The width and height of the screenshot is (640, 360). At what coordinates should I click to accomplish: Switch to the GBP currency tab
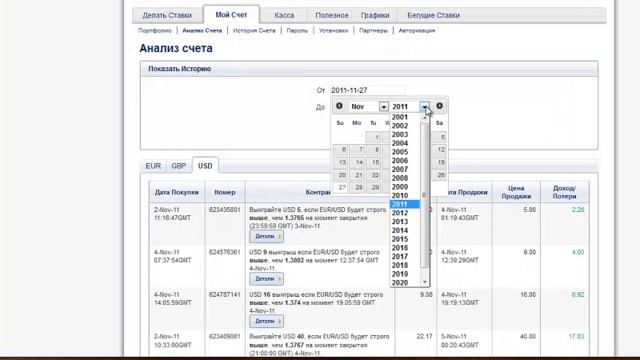tap(179, 166)
